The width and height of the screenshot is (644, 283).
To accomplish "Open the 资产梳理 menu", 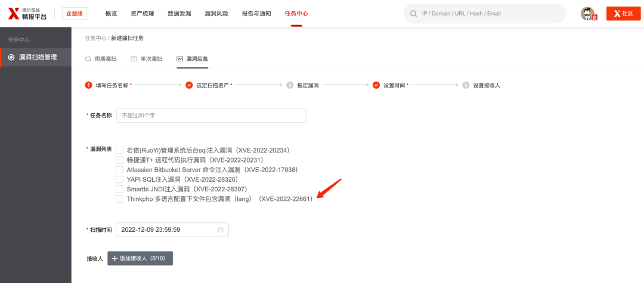I will 143,14.
